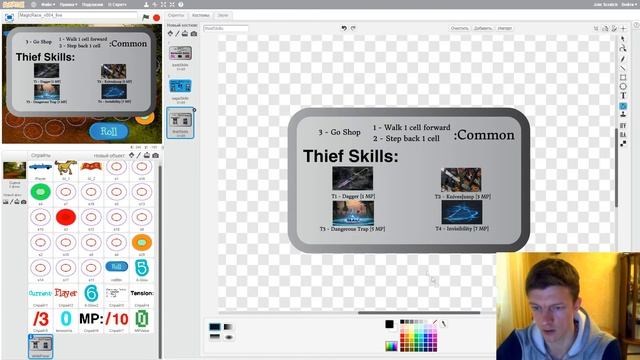Click the Очистить button

460,28
